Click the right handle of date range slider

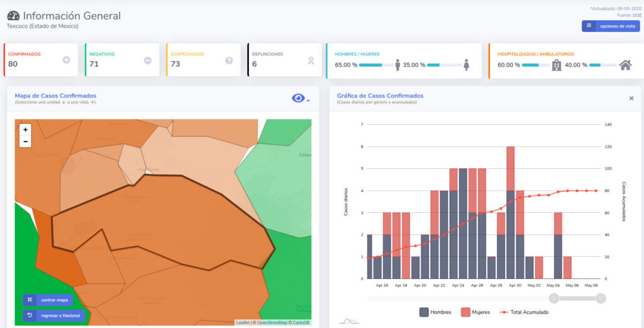(x=601, y=298)
